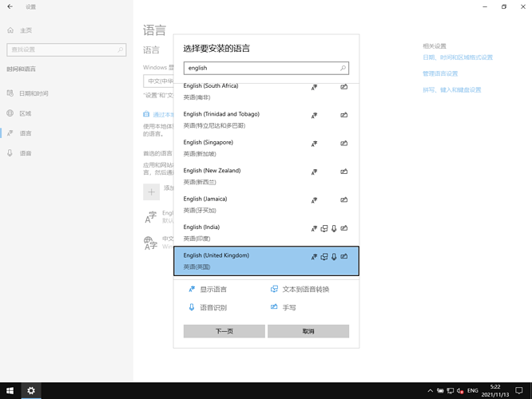Click speech recognition microphone icon in English (India) row
Image resolution: width=532 pixels, height=399 pixels.
334,228
